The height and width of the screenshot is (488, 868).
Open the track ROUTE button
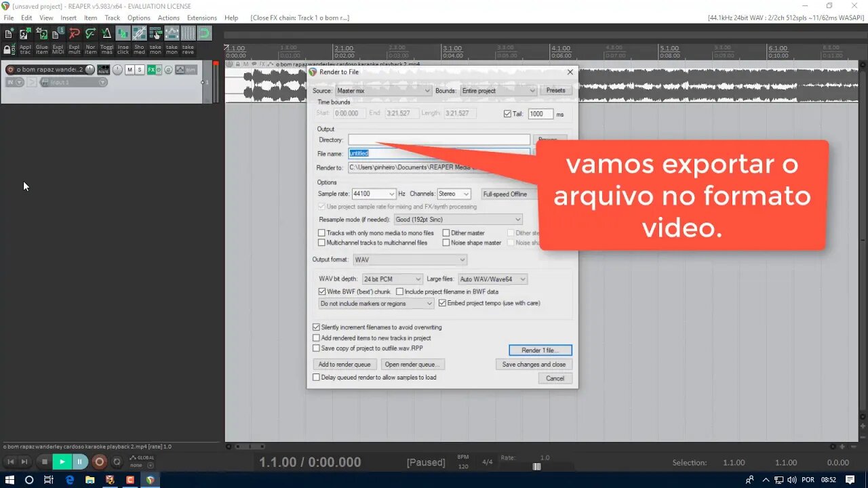coord(103,70)
